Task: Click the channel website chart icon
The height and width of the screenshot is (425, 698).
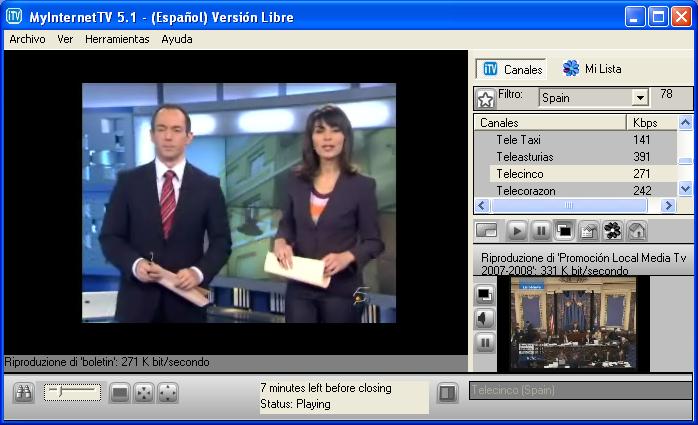Action: coord(588,231)
